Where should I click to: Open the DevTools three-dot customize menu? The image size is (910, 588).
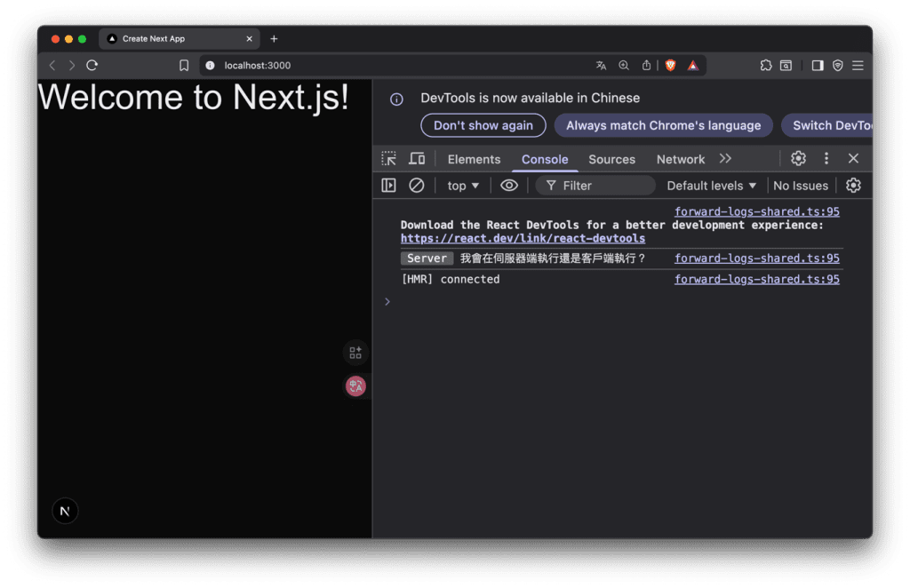point(826,158)
